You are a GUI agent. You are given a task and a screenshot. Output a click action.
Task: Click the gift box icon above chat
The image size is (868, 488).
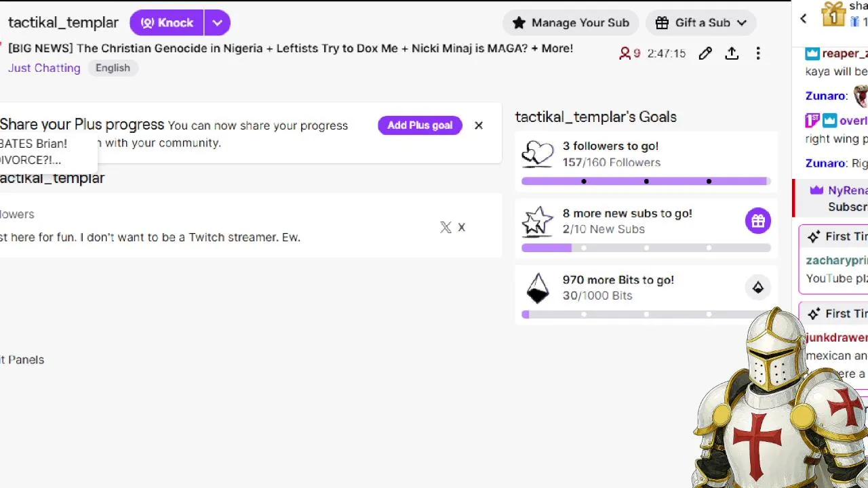pyautogui.click(x=833, y=14)
